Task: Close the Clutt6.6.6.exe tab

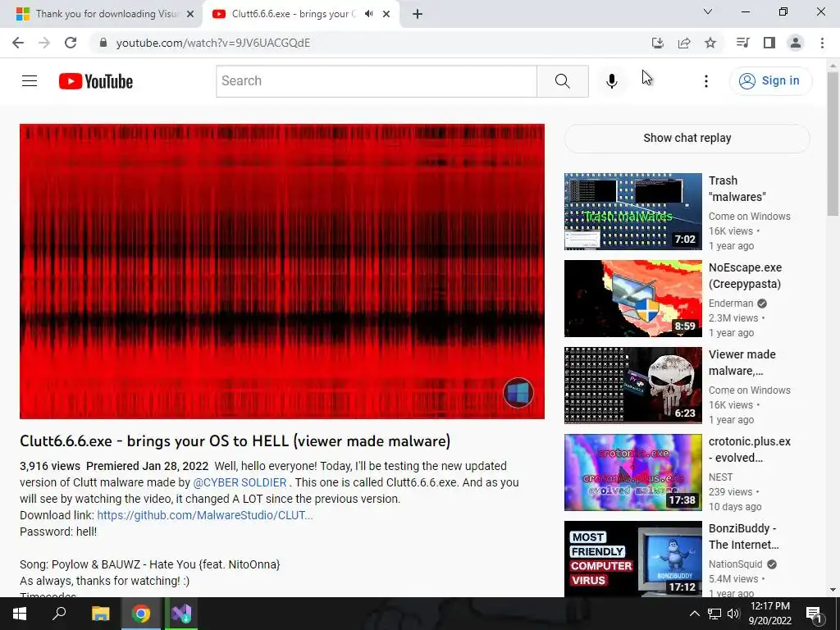Action: point(386,15)
